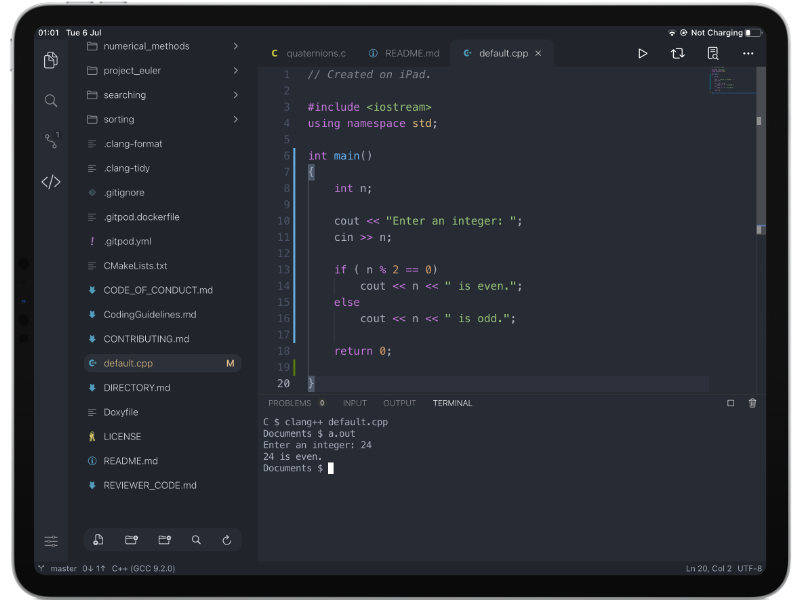Open Settings via the bottom-left sliders icon

pyautogui.click(x=51, y=540)
